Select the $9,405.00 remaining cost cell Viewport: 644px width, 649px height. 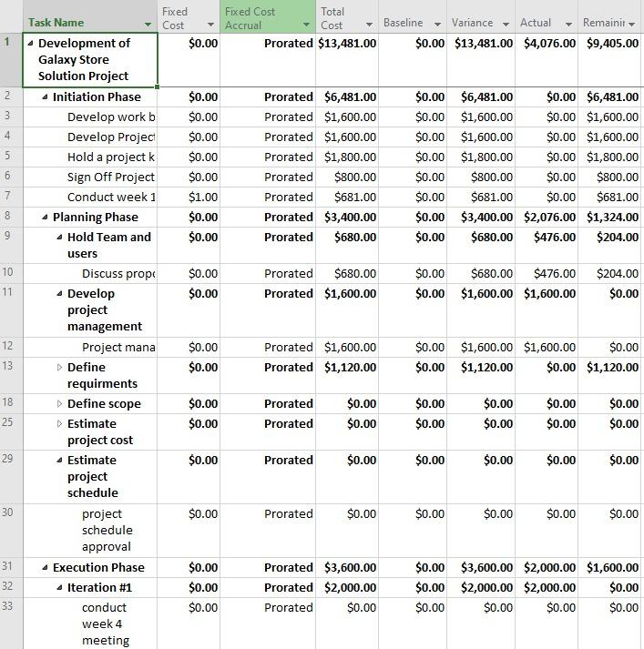(611, 60)
